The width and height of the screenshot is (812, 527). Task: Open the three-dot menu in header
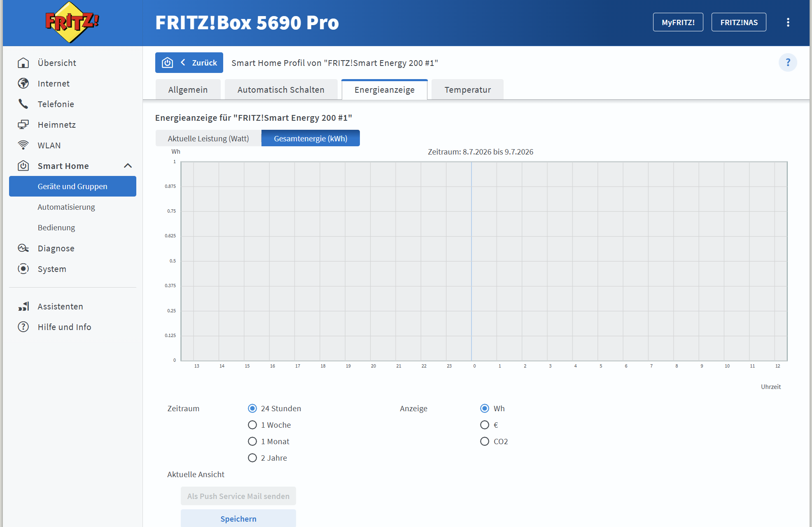(788, 22)
